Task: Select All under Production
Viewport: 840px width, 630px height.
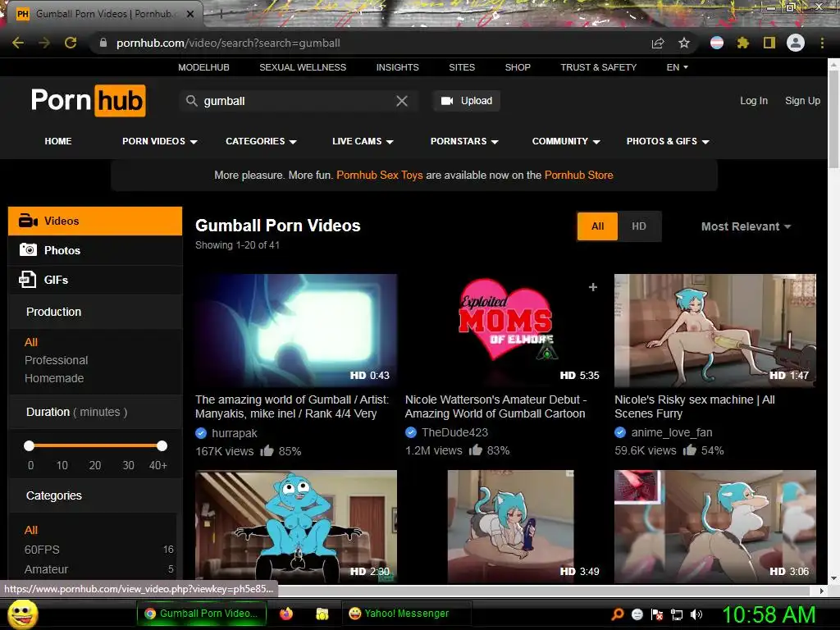Action: [31, 342]
